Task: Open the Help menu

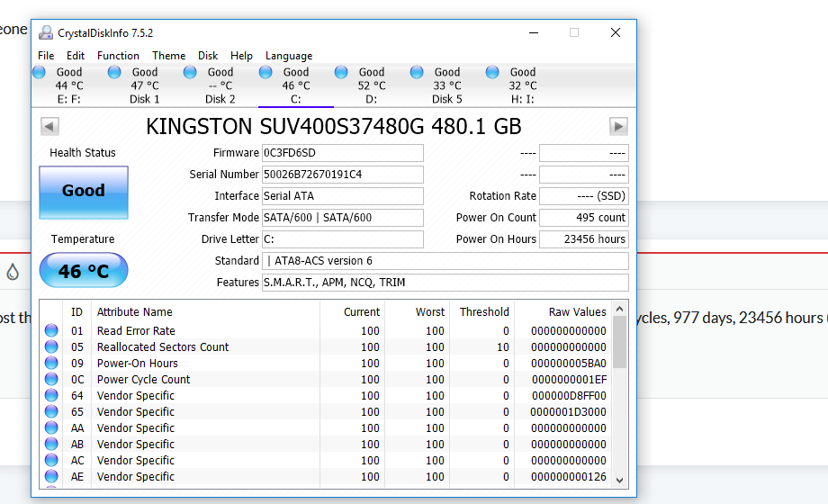Action: pos(241,56)
